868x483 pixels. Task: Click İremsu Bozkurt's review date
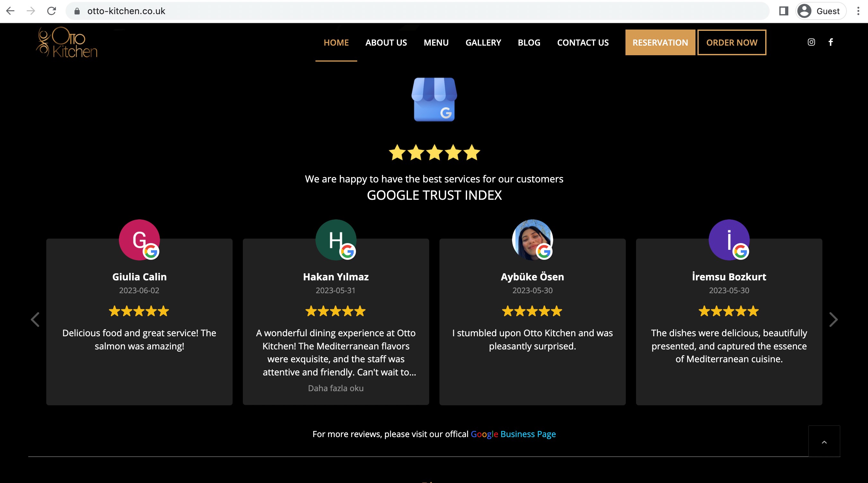coord(729,290)
